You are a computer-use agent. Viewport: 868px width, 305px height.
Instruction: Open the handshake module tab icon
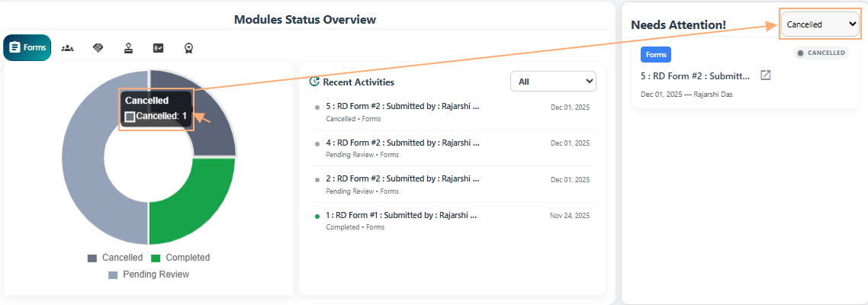point(98,48)
